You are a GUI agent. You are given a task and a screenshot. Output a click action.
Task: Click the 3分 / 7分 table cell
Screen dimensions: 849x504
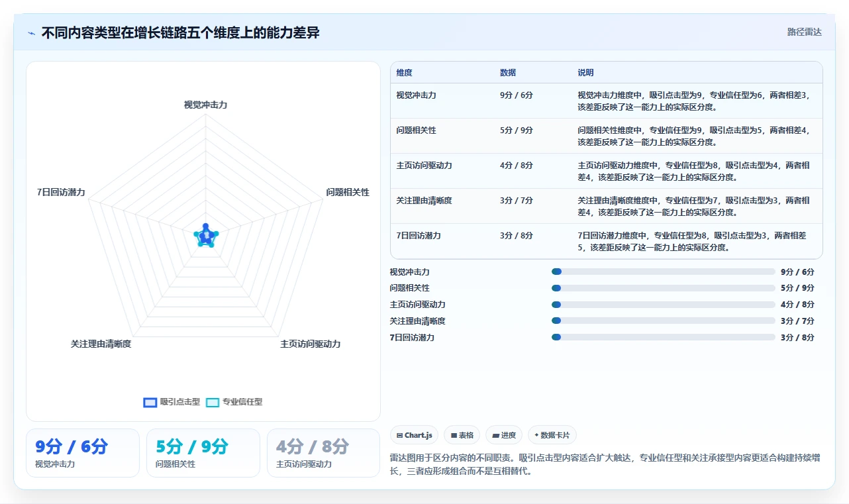[x=516, y=201]
